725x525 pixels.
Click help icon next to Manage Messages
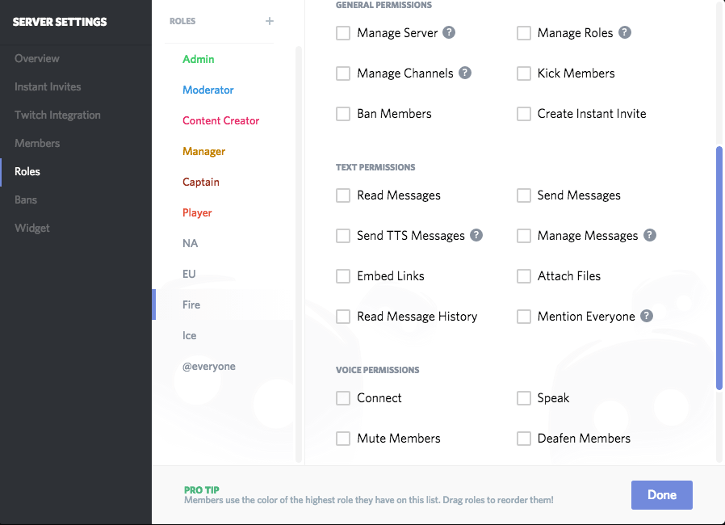coord(650,236)
